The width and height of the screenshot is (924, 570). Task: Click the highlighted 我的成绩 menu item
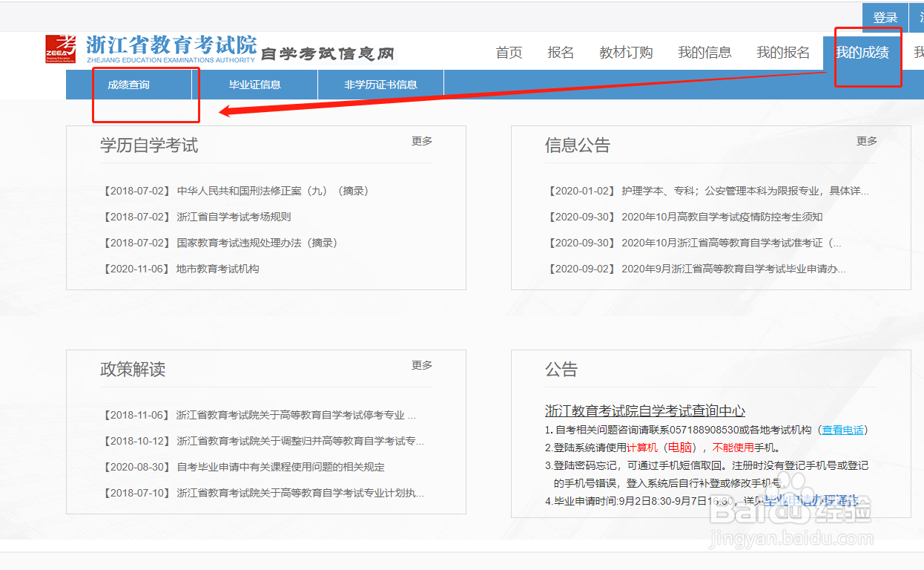pos(866,52)
